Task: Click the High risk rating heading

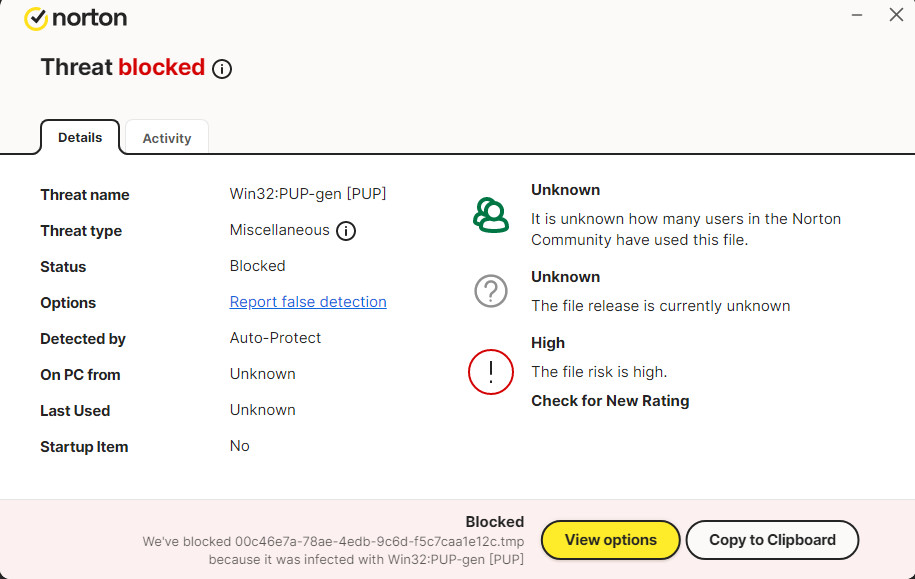Action: click(548, 343)
